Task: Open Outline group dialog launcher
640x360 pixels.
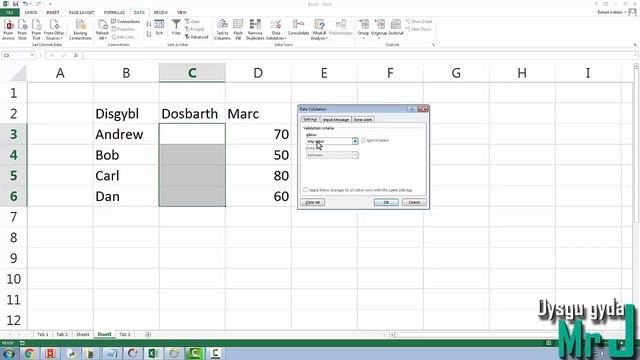Action: pyautogui.click(x=433, y=44)
